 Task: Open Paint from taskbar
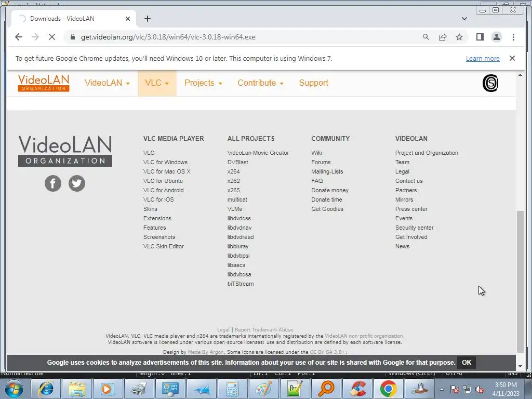click(263, 389)
